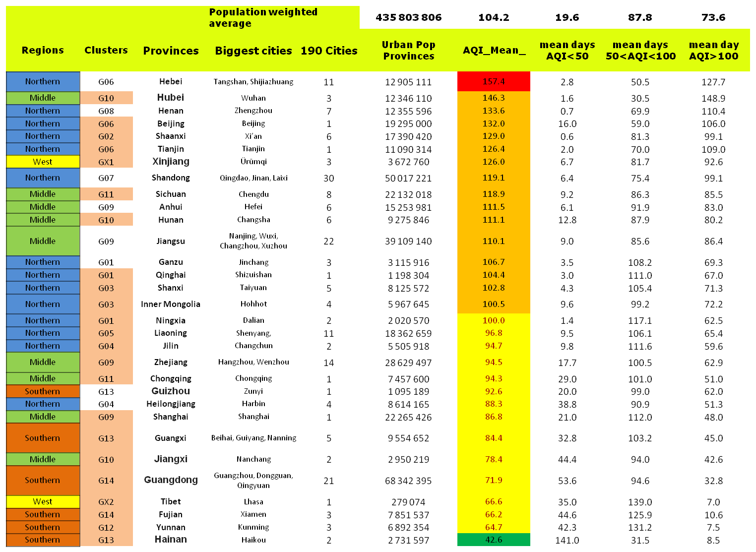Select the Wuhan city cell
The height and width of the screenshot is (552, 756).
point(253,98)
